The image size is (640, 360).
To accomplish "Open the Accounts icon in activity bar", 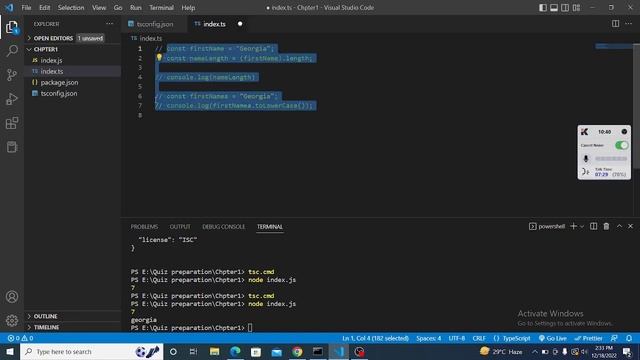I will 12,297.
